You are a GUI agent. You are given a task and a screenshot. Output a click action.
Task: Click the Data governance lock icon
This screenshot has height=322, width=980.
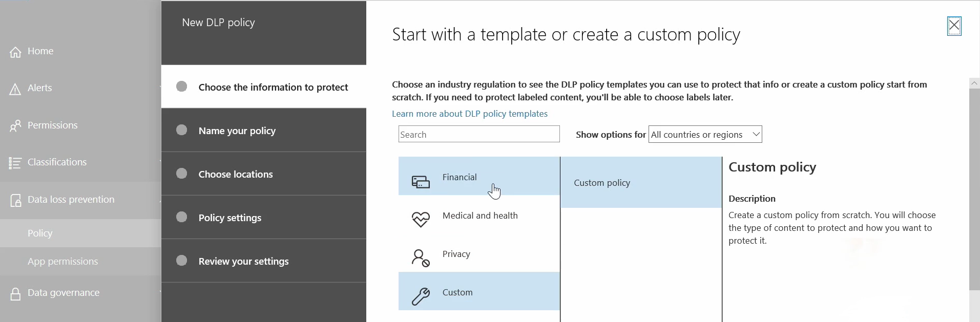click(x=15, y=294)
